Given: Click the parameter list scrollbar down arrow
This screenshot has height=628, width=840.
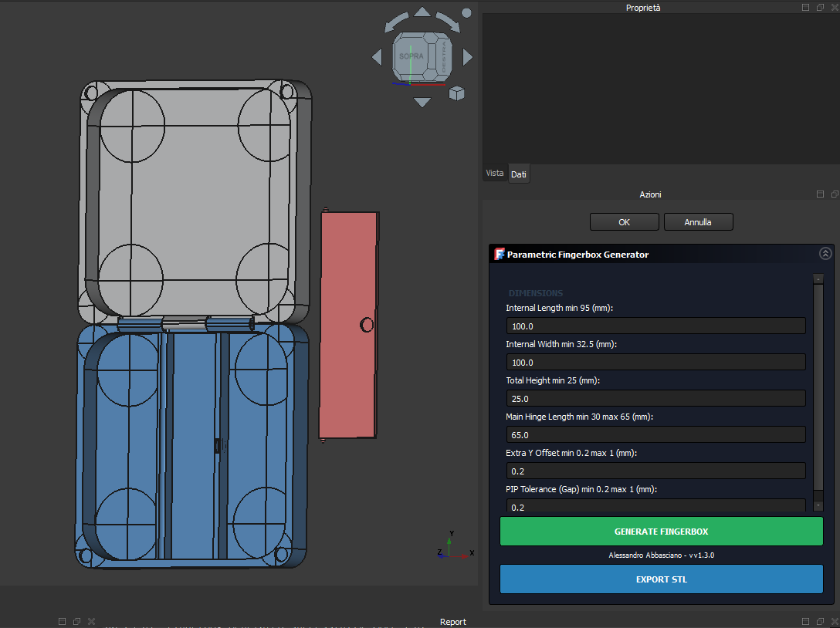Looking at the screenshot, I should (818, 505).
